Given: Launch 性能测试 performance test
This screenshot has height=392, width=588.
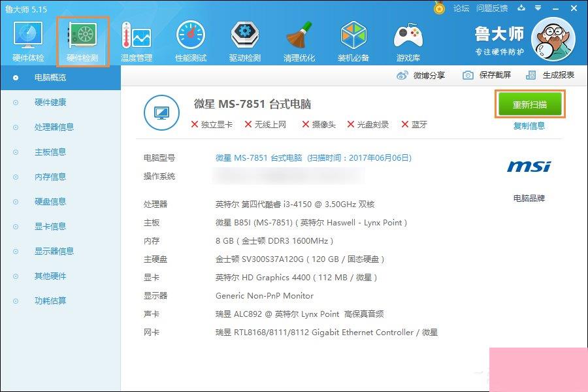Looking at the screenshot, I should [x=191, y=41].
